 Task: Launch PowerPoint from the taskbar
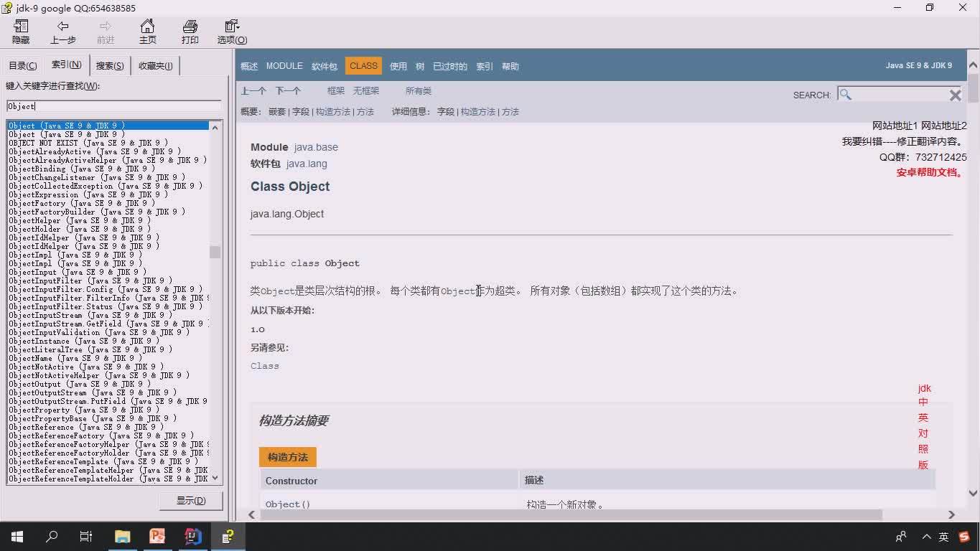(x=157, y=536)
